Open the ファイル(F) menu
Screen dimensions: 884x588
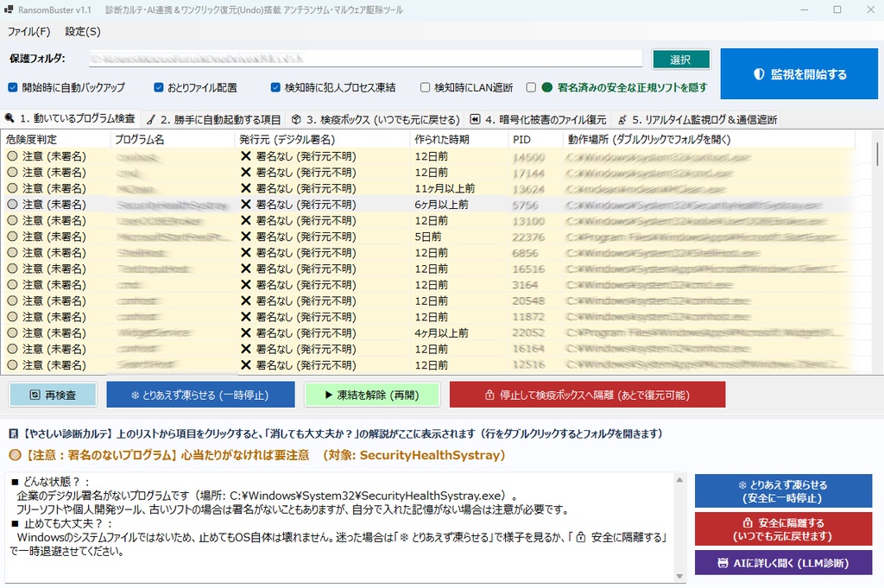[x=28, y=32]
